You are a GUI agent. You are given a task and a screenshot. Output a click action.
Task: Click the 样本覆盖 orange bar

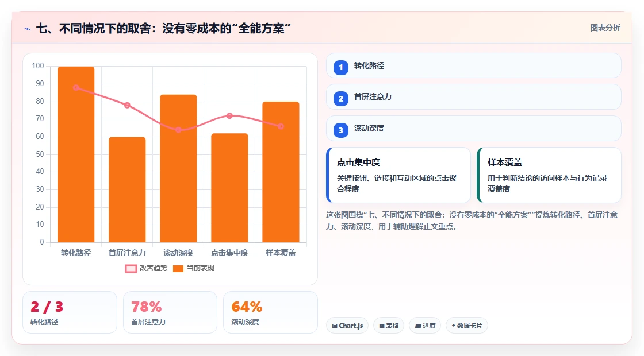pos(281,172)
